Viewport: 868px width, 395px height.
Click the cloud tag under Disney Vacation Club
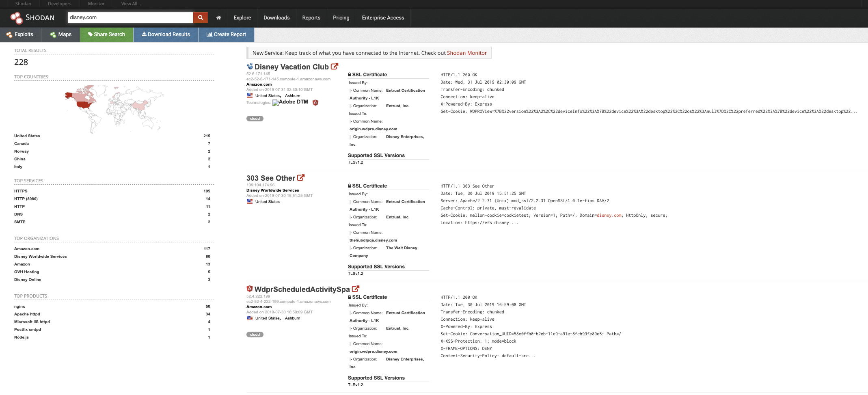point(255,119)
